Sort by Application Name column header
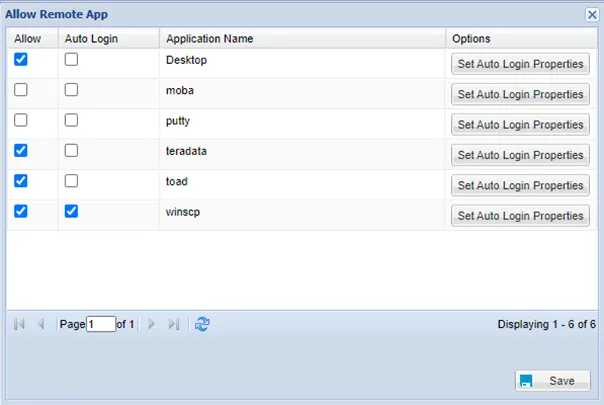Viewport: 604px width, 405px height. point(302,39)
